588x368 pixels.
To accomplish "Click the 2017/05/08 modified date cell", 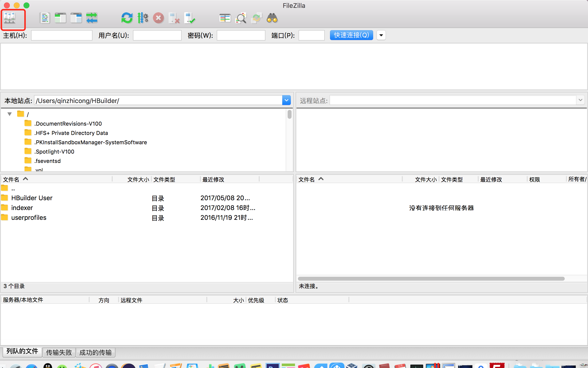I will tap(225, 198).
